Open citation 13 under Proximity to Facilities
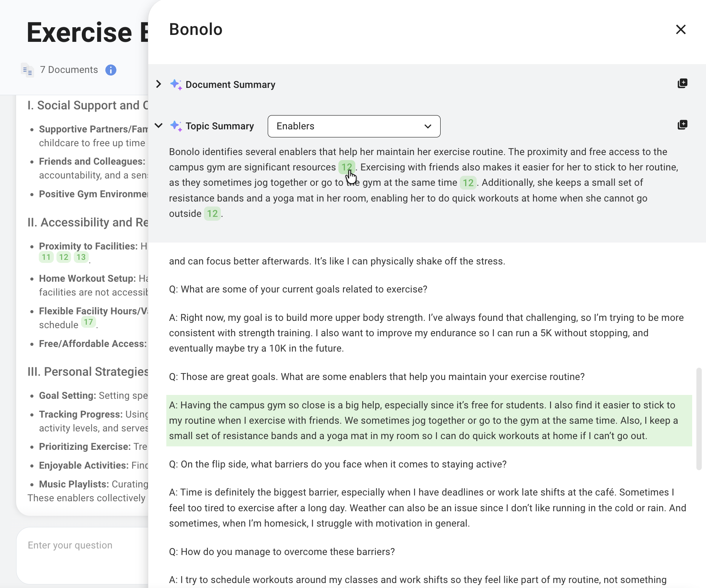The width and height of the screenshot is (706, 588). pos(81,257)
